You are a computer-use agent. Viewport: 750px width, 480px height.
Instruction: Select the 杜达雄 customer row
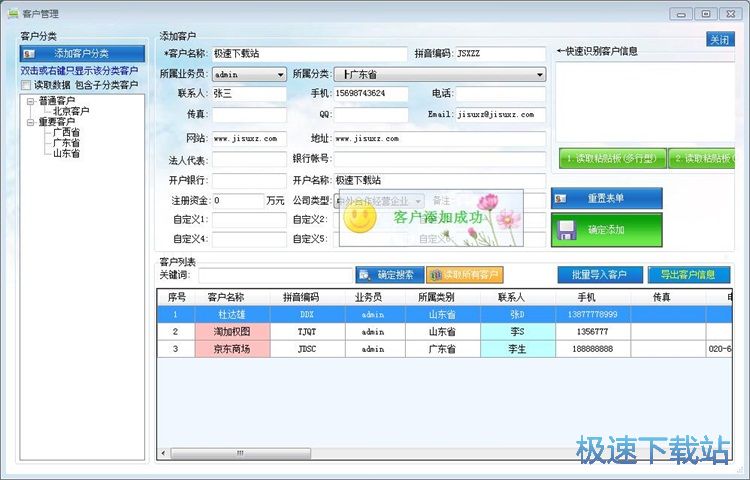coord(445,315)
